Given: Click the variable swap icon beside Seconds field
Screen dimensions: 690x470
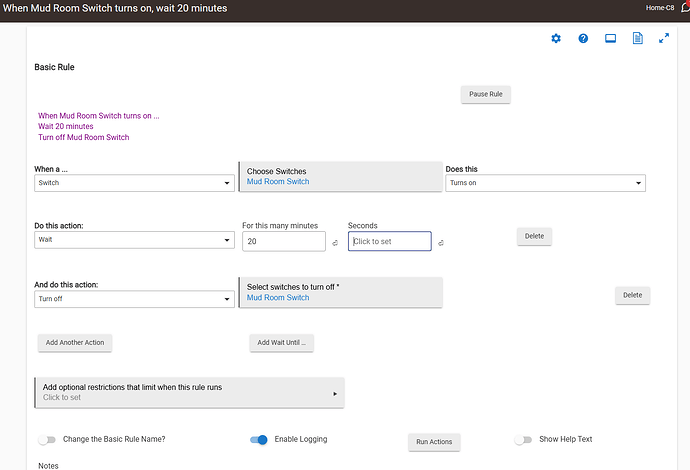Looking at the screenshot, I should click(x=440, y=243).
